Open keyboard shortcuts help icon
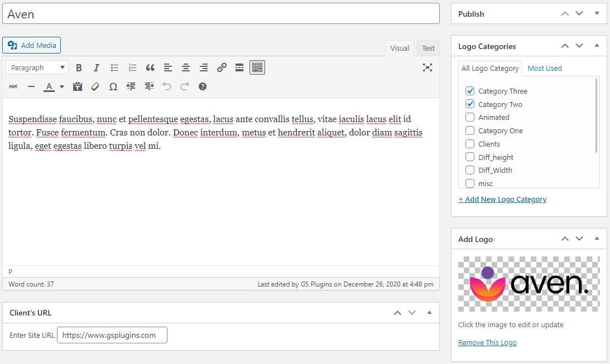Image resolution: width=610 pixels, height=364 pixels. pyautogui.click(x=203, y=87)
